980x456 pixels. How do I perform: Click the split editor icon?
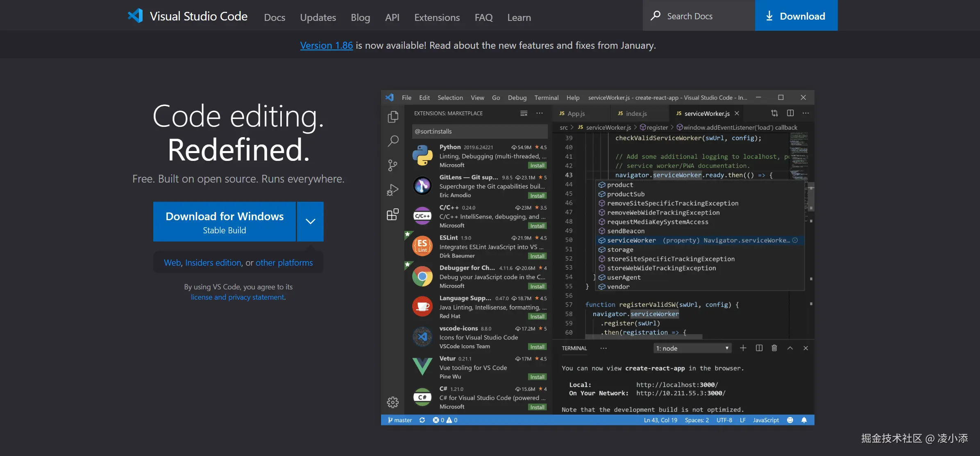pyautogui.click(x=790, y=113)
